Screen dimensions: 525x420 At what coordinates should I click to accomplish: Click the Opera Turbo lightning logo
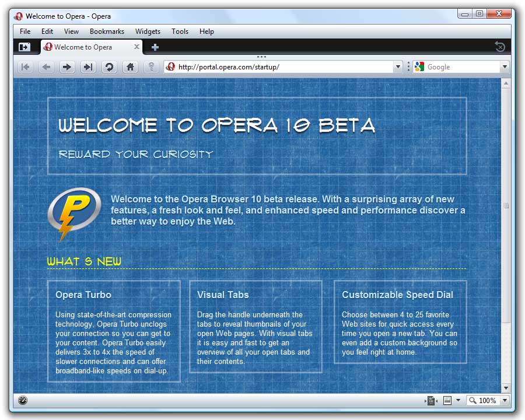[74, 213]
